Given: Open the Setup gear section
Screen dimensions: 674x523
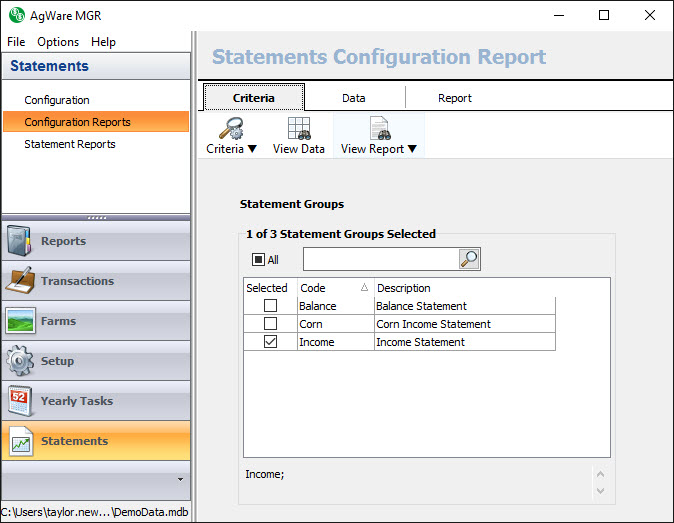Looking at the screenshot, I should click(x=95, y=361).
